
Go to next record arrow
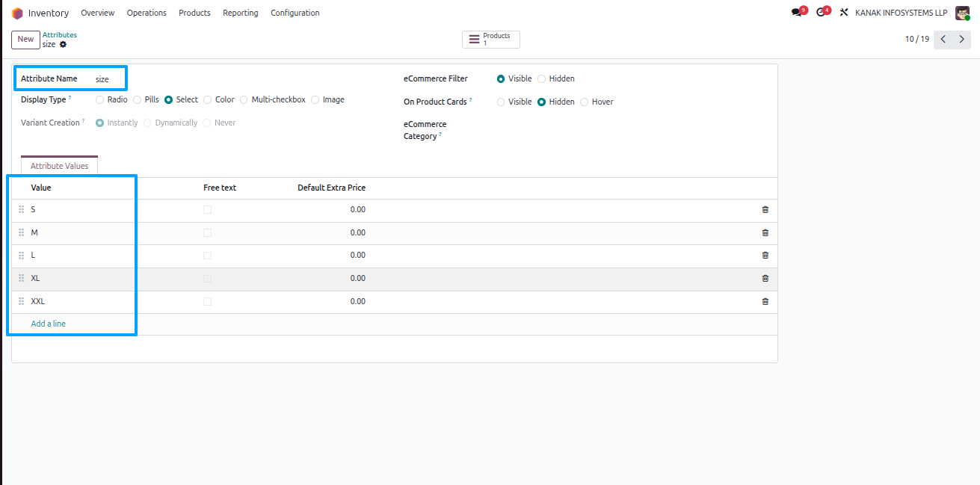[x=962, y=40]
